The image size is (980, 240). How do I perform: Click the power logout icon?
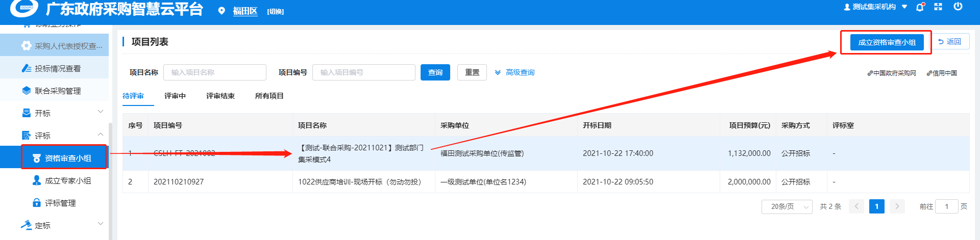pyautogui.click(x=958, y=7)
